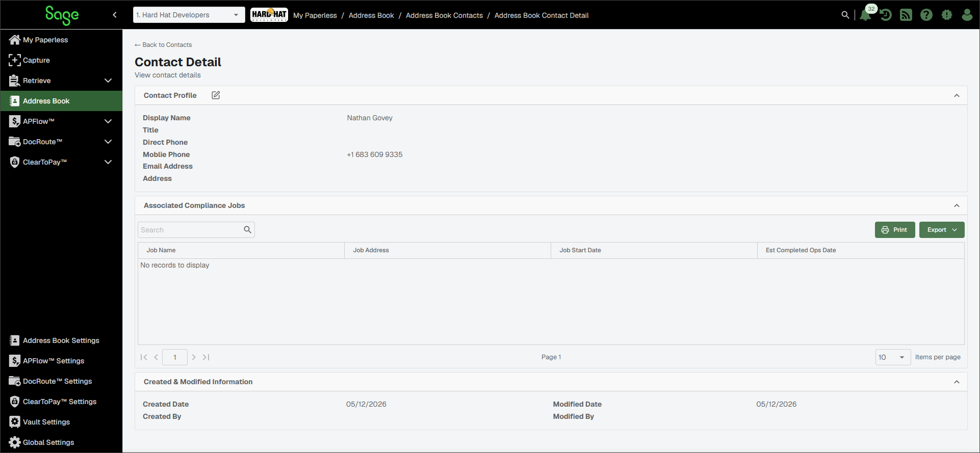Collapse the Contact Profile section

(957, 95)
